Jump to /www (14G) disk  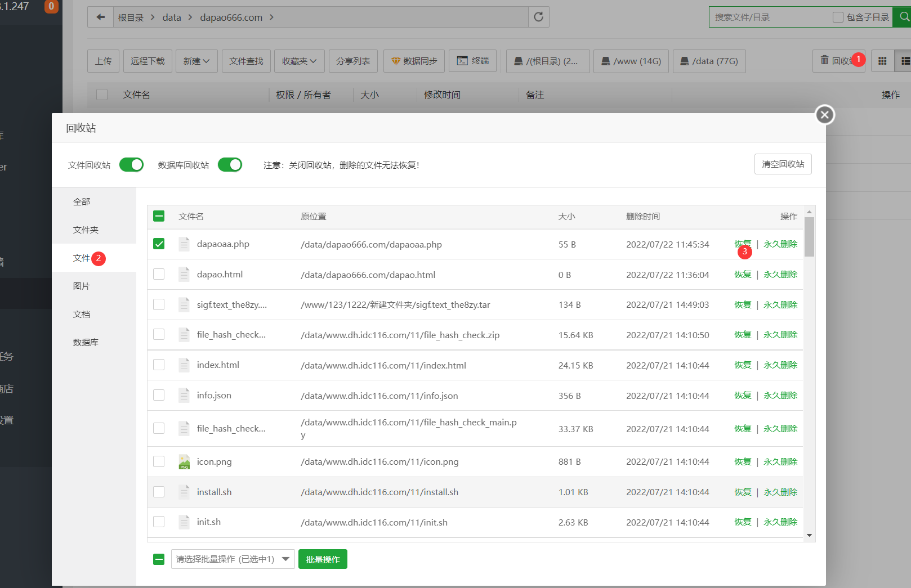pos(631,61)
